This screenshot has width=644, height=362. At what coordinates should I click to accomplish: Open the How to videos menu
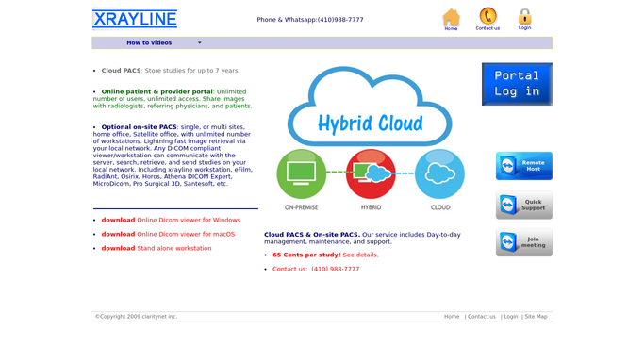(149, 42)
